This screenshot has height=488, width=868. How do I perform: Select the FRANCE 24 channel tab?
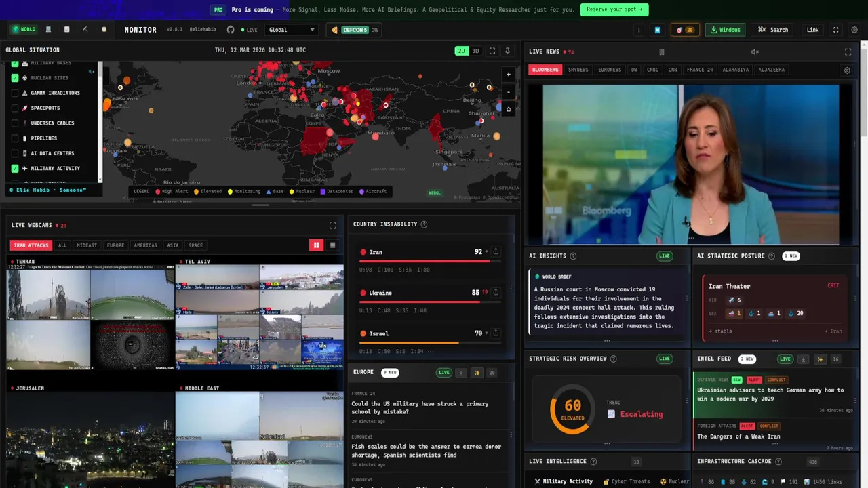(x=700, y=70)
